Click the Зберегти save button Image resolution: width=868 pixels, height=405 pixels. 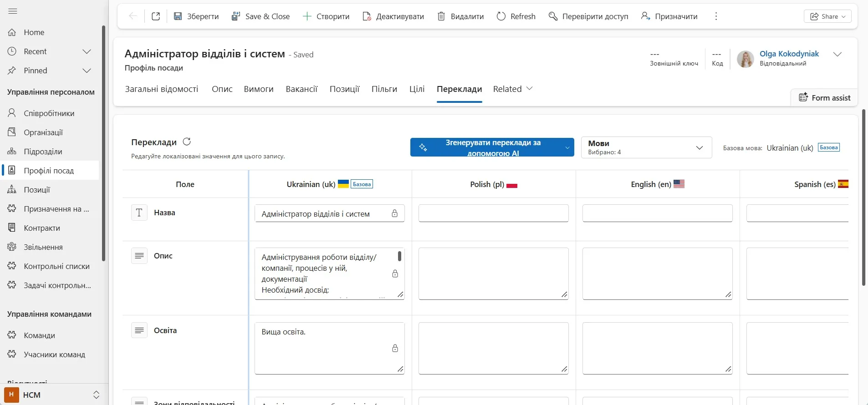tap(196, 16)
